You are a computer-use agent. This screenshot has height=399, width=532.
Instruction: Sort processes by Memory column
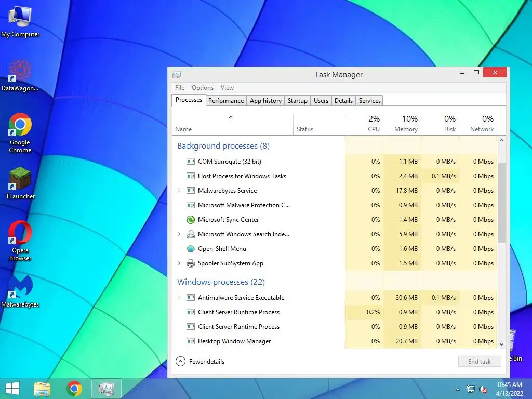tap(403, 125)
